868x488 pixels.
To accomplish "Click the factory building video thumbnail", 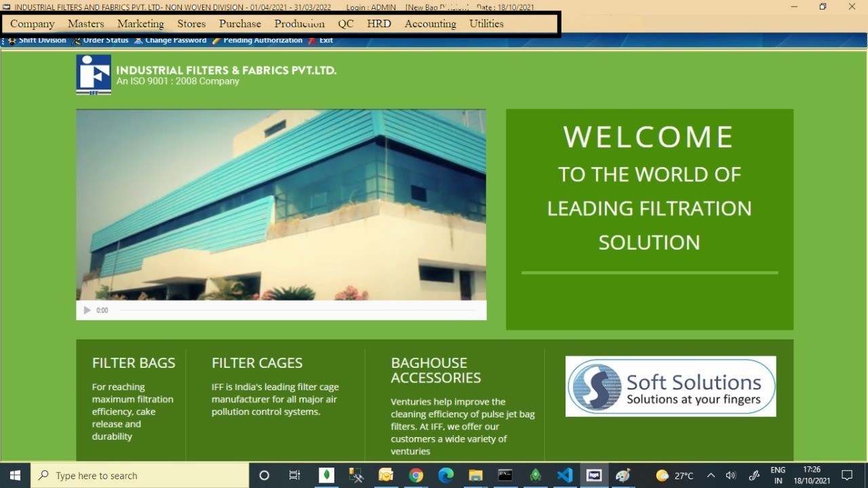I will pos(281,205).
